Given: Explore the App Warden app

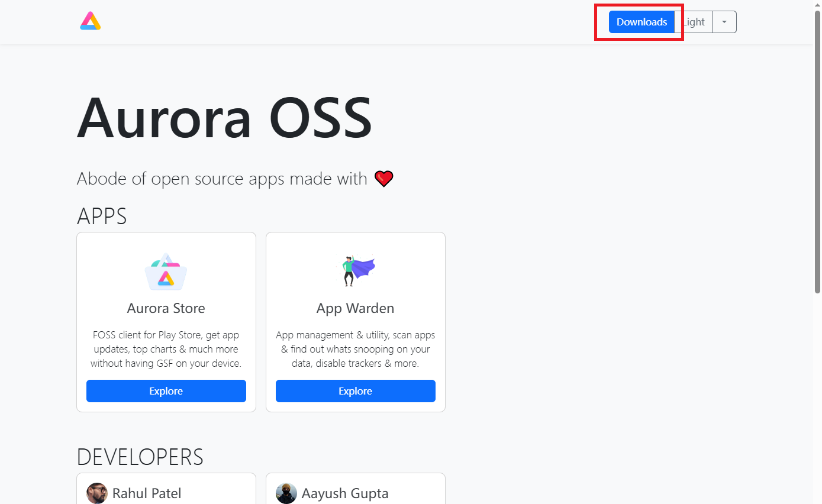Looking at the screenshot, I should pyautogui.click(x=356, y=391).
